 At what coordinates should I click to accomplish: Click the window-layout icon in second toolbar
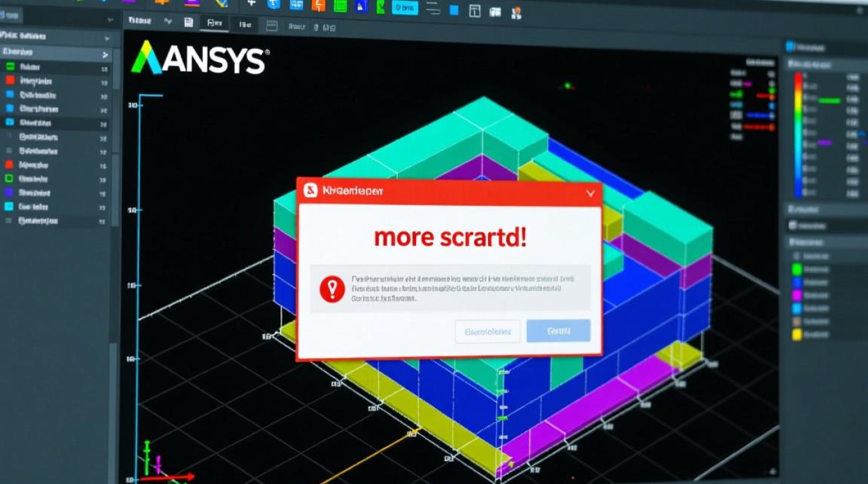pyautogui.click(x=272, y=26)
